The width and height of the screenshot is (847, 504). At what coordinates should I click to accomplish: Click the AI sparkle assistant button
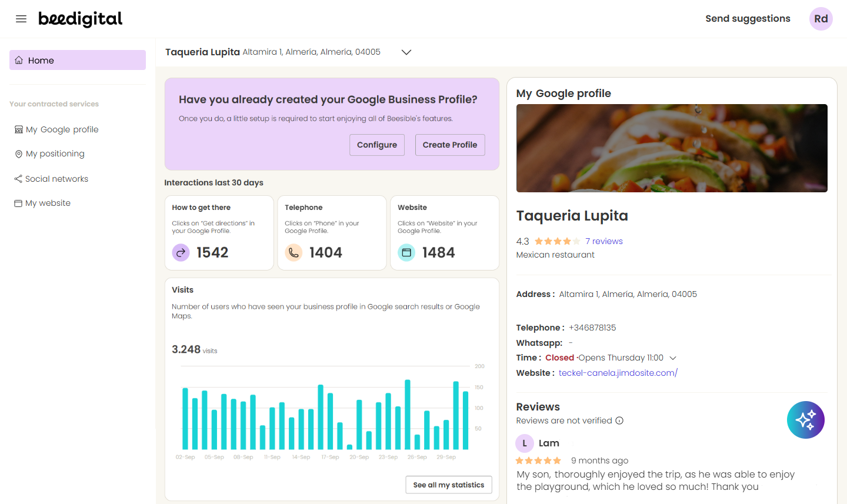(805, 420)
